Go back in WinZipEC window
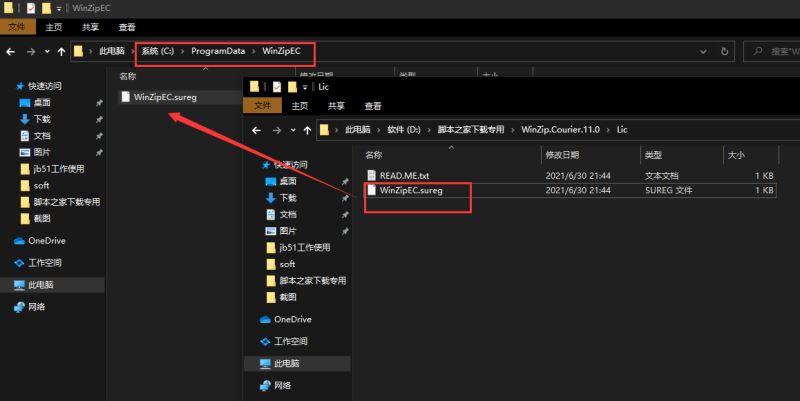The height and width of the screenshot is (401, 800). pyautogui.click(x=11, y=52)
